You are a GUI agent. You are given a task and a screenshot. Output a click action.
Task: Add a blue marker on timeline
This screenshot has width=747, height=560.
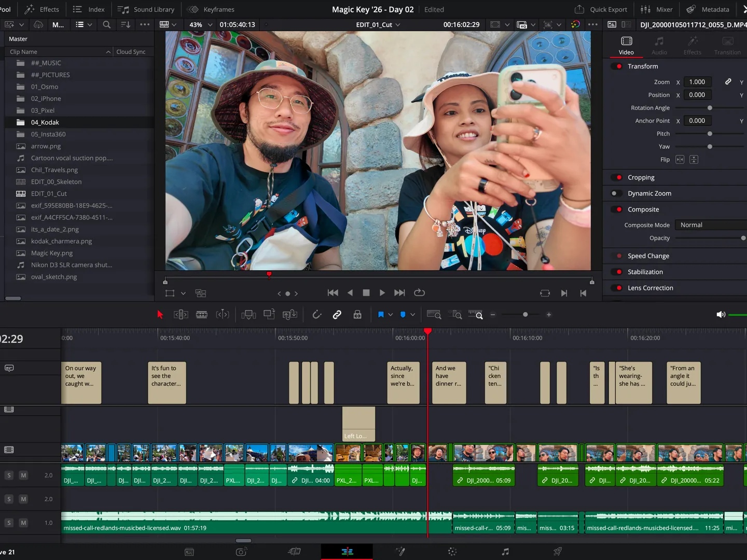coord(403,315)
